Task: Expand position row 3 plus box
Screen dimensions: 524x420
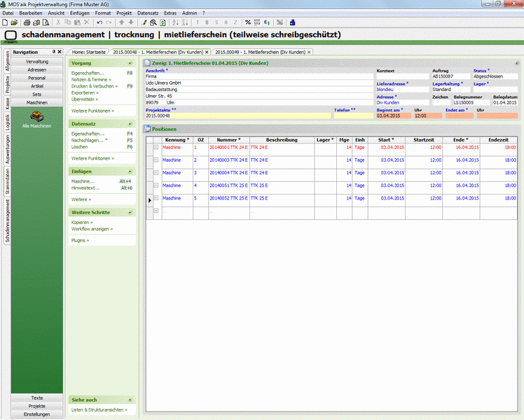Action: tap(156, 173)
